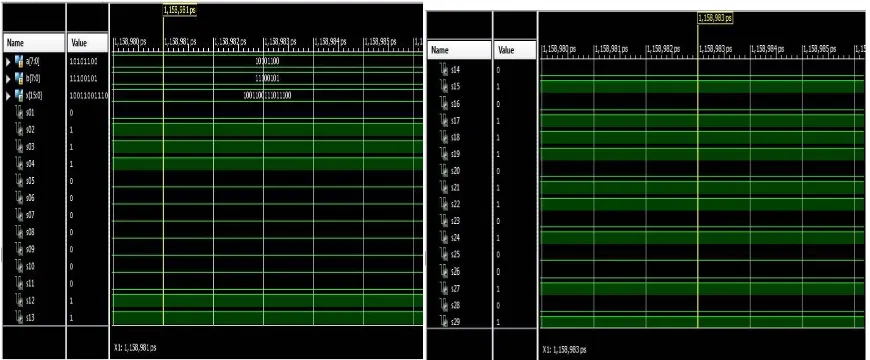Click the signal icon for s17
The width and height of the screenshot is (870, 360).
443,120
